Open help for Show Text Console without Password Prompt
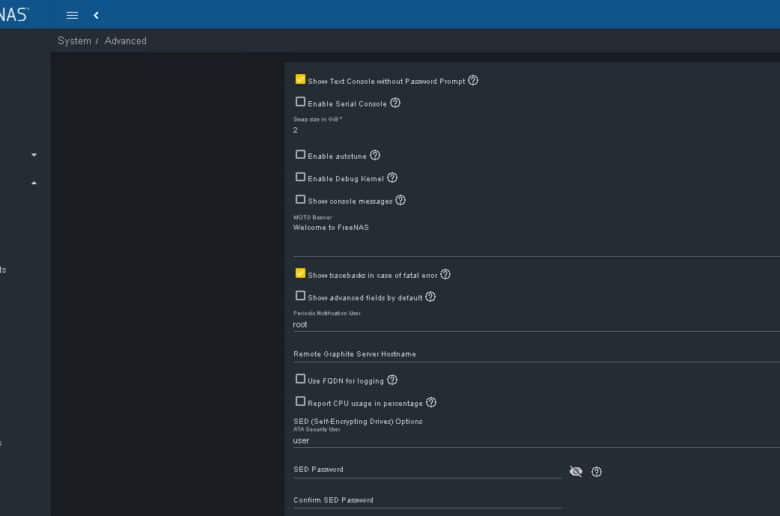 click(x=473, y=80)
